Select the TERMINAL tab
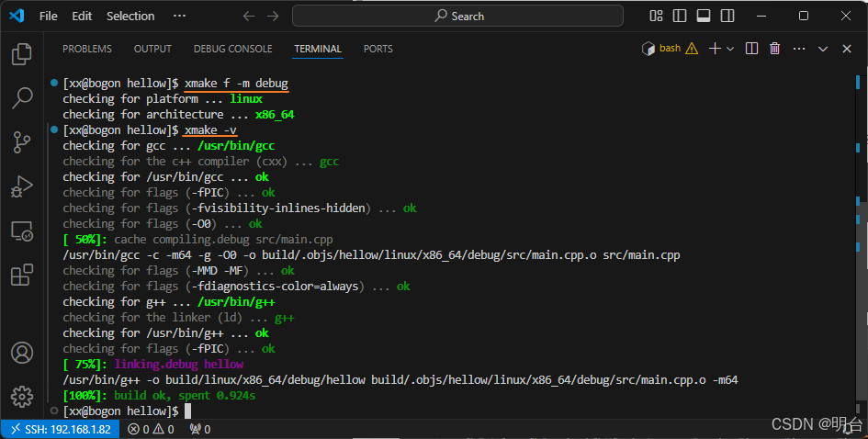Viewport: 868px width, 439px height. tap(318, 49)
